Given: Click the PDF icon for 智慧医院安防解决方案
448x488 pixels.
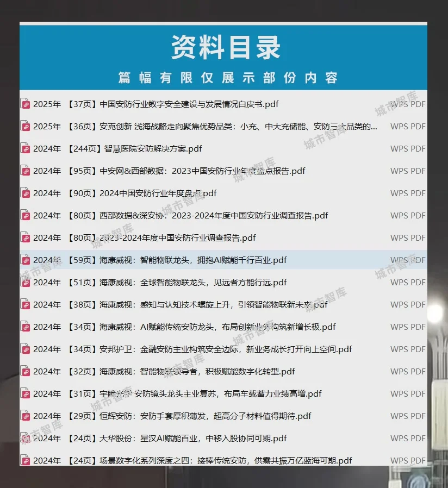Looking at the screenshot, I should point(25,148).
